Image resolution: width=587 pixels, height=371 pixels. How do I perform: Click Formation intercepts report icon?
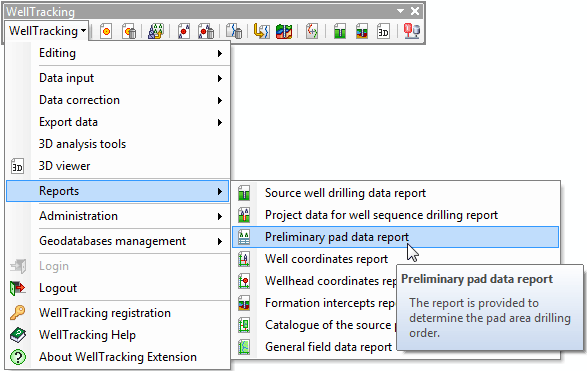(x=244, y=303)
